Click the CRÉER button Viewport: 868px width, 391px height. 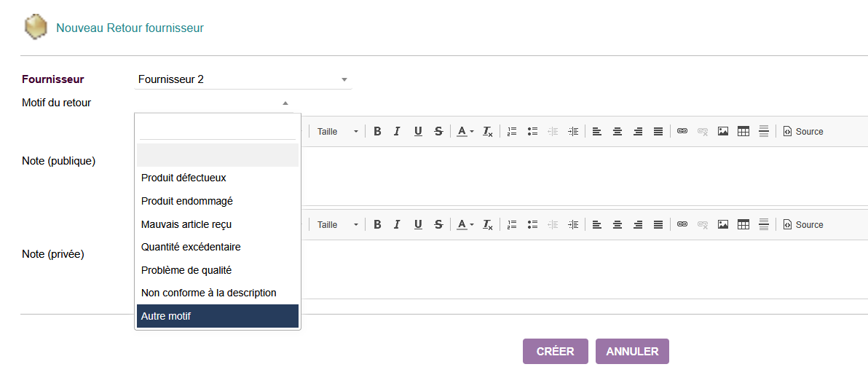[555, 351]
